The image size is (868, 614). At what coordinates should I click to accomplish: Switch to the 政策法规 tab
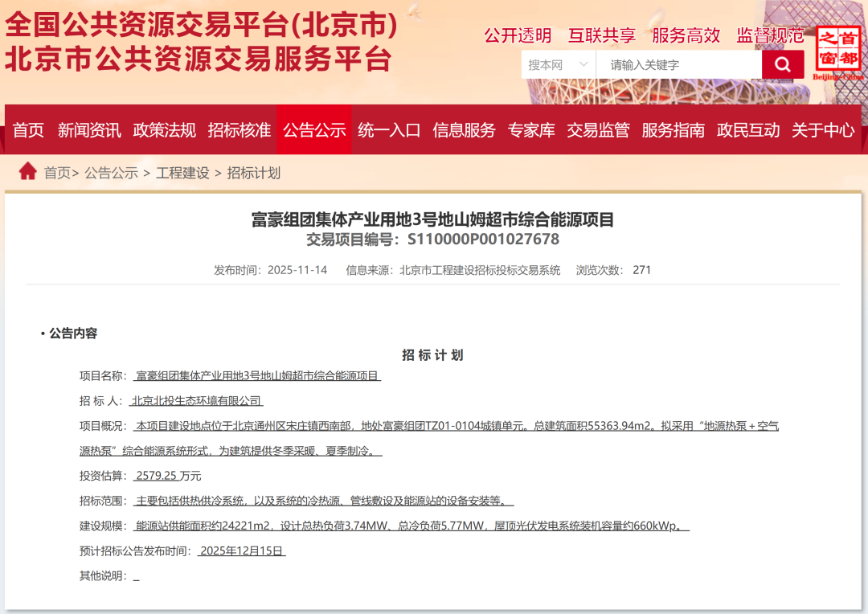pyautogui.click(x=164, y=129)
